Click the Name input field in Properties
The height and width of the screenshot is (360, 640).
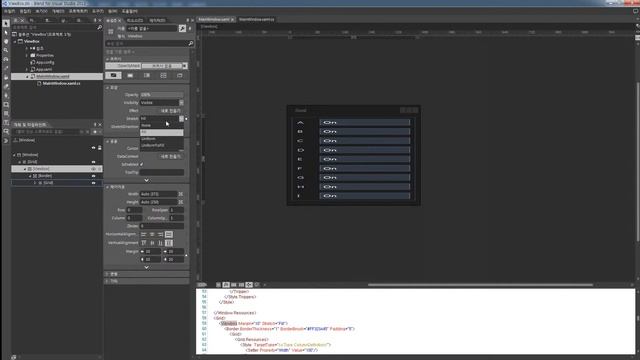click(152, 29)
